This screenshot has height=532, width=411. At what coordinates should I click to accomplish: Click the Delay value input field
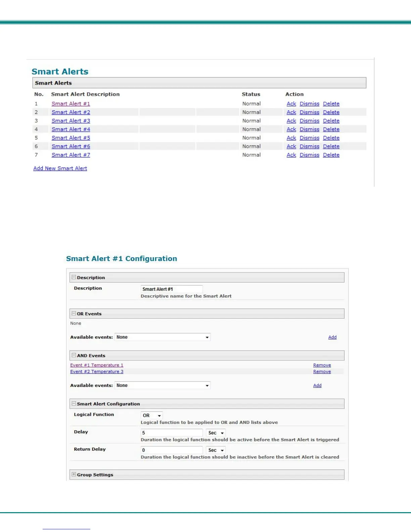click(x=172, y=433)
